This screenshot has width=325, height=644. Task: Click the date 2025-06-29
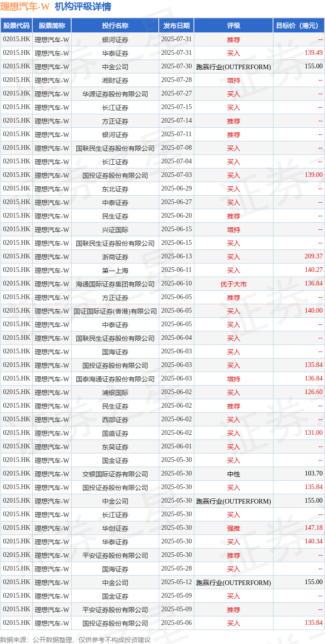[177, 189]
